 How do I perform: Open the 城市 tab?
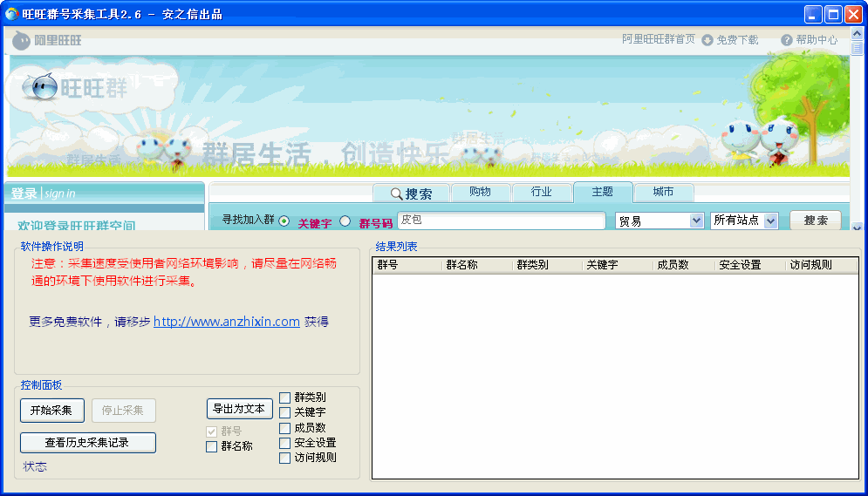(x=663, y=192)
